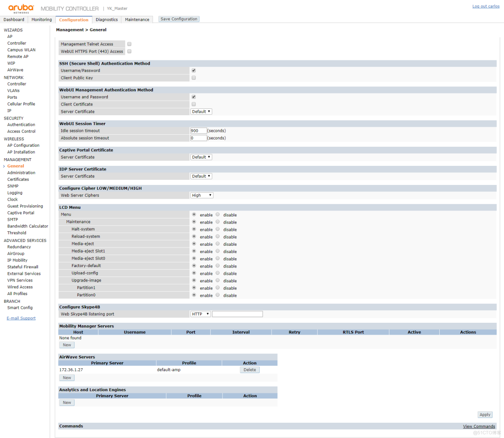This screenshot has height=438, width=504.
Task: Select enable radio for Upload-config
Action: coord(194,273)
